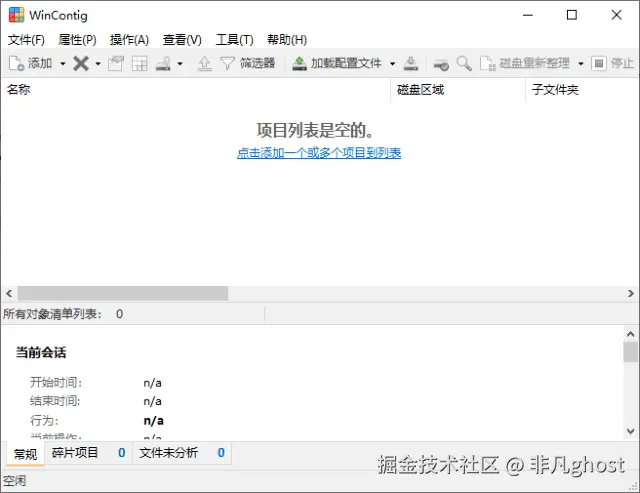Switch to the 碎片项目 tab
The height and width of the screenshot is (493, 640).
89,453
